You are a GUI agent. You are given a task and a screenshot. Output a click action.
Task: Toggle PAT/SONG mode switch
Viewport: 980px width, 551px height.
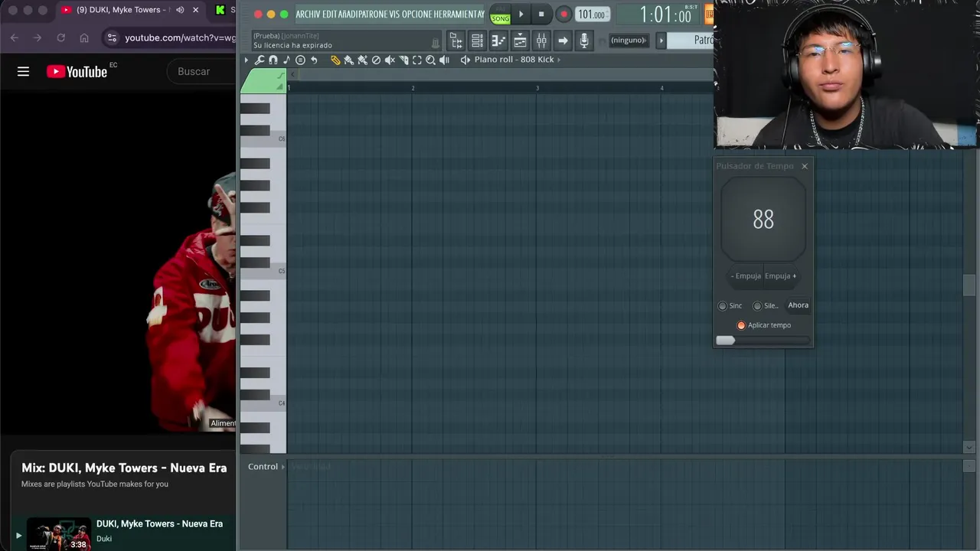coord(500,15)
